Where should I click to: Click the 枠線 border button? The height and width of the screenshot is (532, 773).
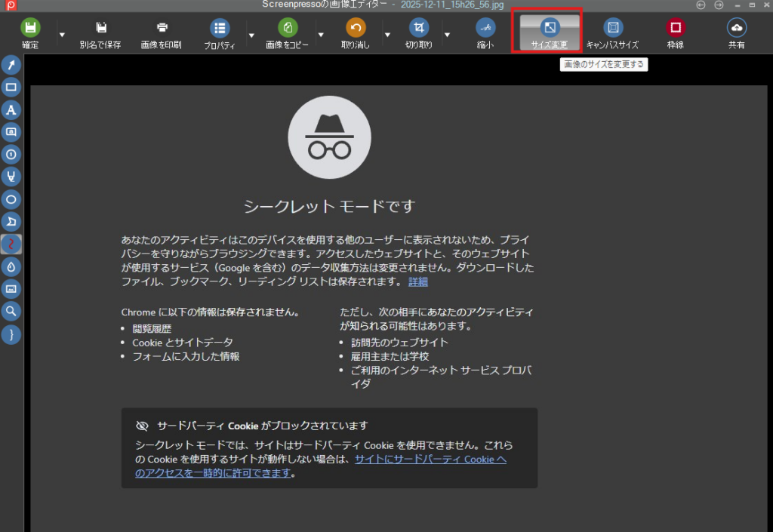[675, 33]
